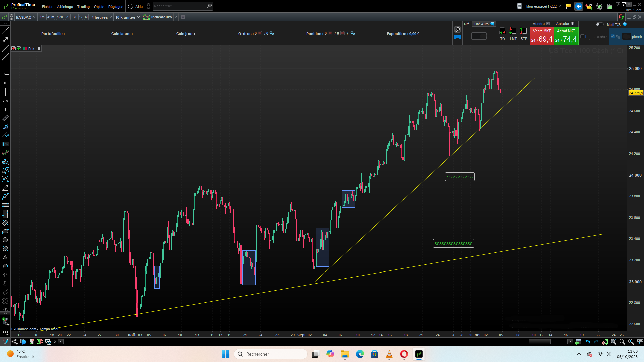Image resolution: width=644 pixels, height=362 pixels.
Task: Click the TO order icon
Action: tap(503, 34)
